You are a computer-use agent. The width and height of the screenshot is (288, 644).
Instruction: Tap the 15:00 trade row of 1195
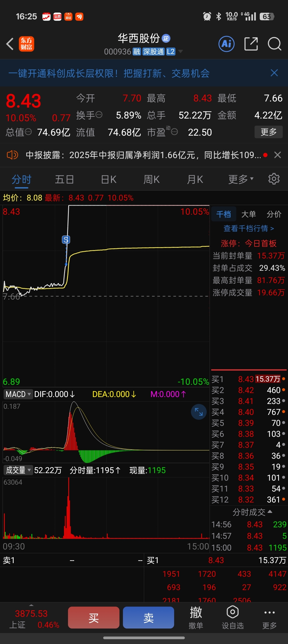click(249, 547)
